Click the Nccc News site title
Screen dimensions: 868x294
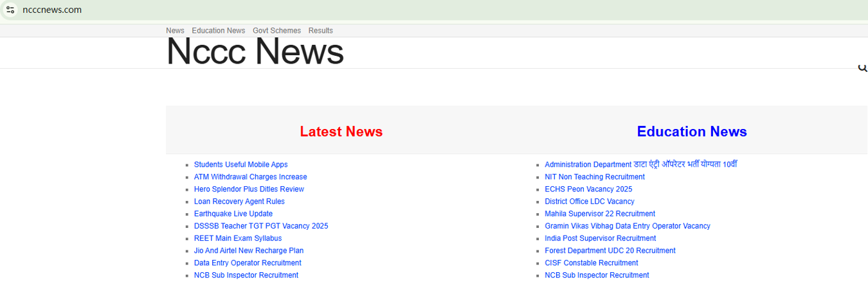255,52
